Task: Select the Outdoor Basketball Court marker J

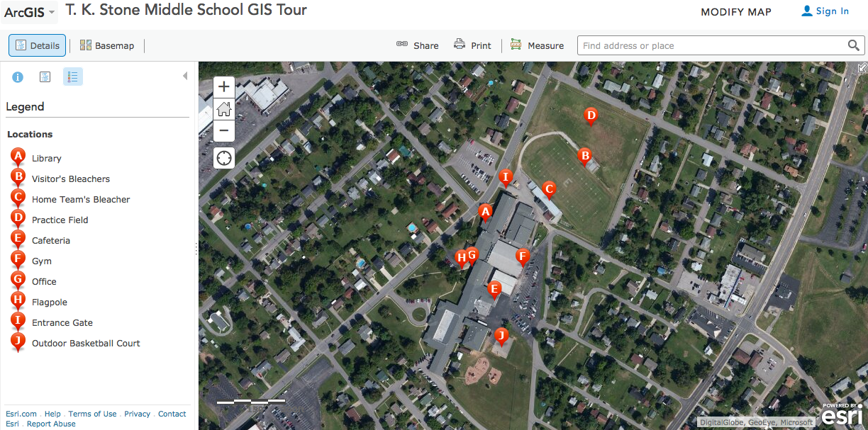Action: click(501, 336)
